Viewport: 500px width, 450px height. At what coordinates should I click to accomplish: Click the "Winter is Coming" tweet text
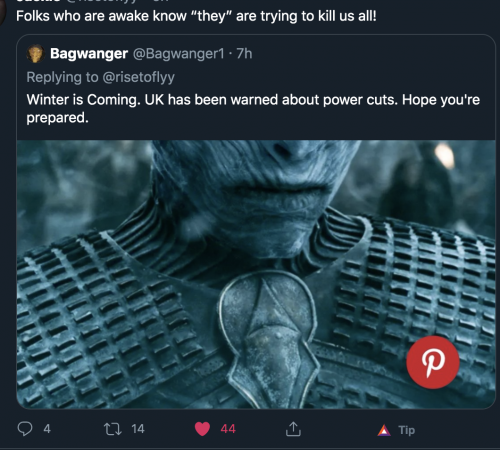click(253, 108)
